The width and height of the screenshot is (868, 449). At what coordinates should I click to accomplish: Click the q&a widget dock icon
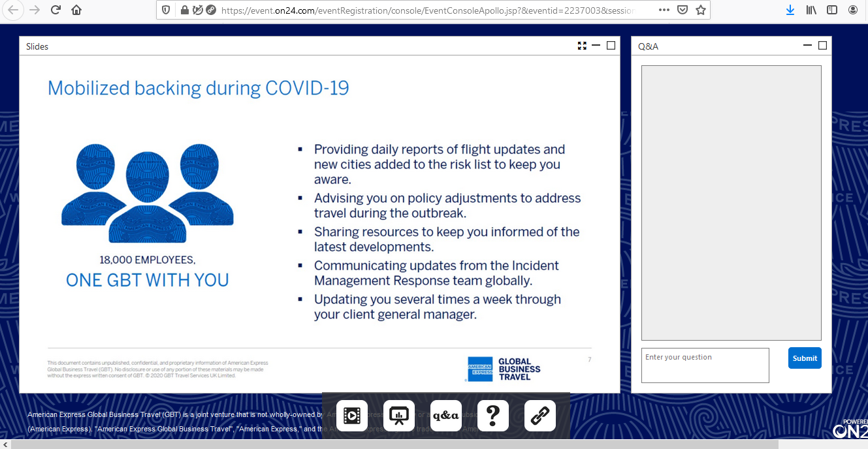[446, 416]
